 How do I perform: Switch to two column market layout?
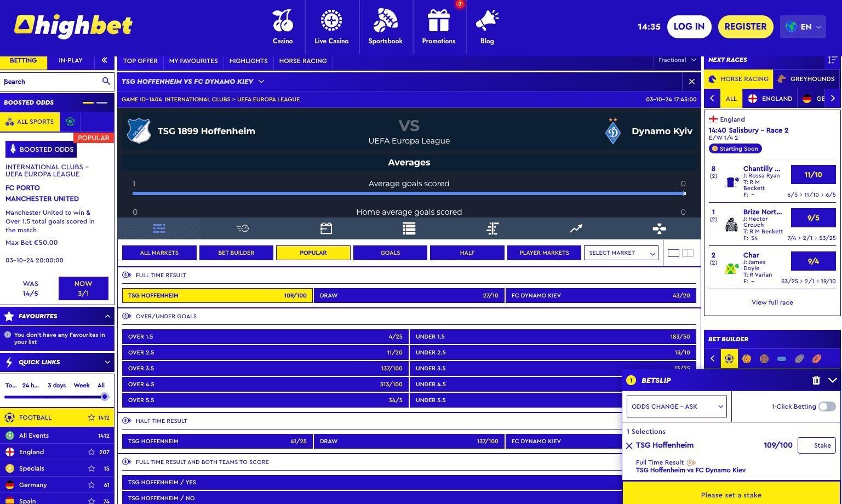click(x=688, y=253)
